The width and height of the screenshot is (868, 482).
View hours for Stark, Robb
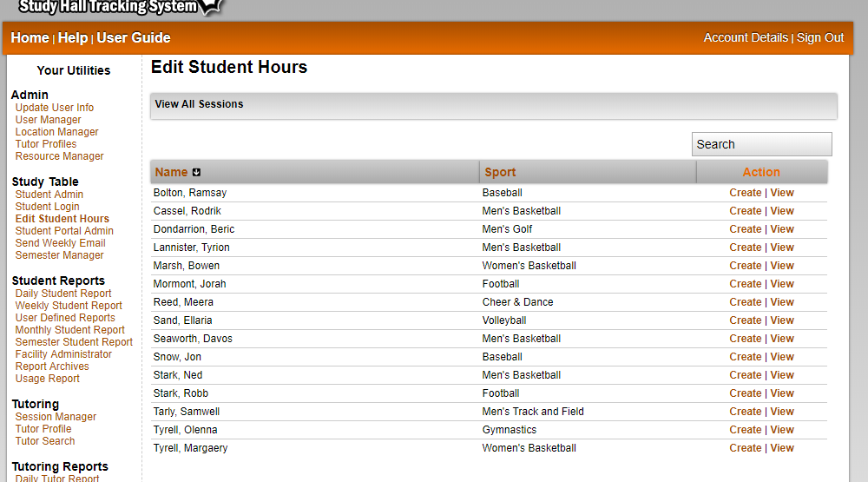tap(782, 394)
